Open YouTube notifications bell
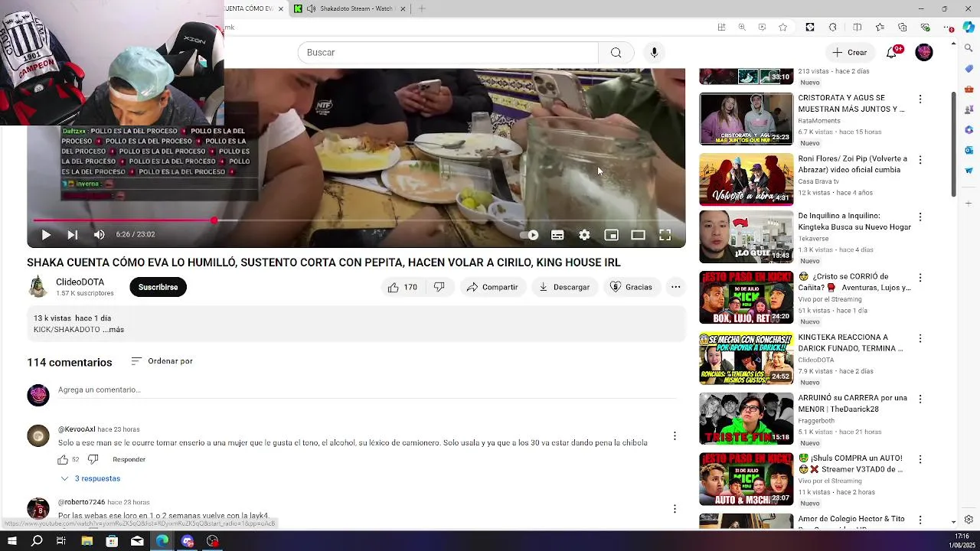This screenshot has height=551, width=980. click(891, 52)
